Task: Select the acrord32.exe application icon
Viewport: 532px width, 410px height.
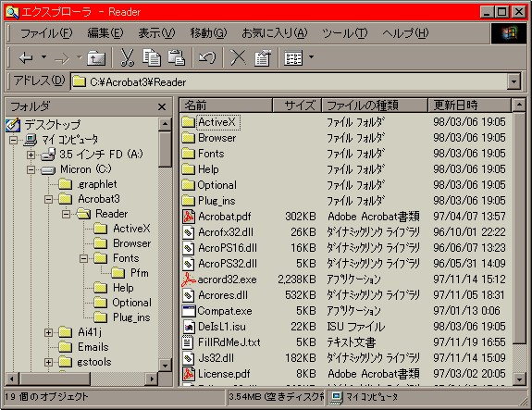Action: click(x=189, y=280)
